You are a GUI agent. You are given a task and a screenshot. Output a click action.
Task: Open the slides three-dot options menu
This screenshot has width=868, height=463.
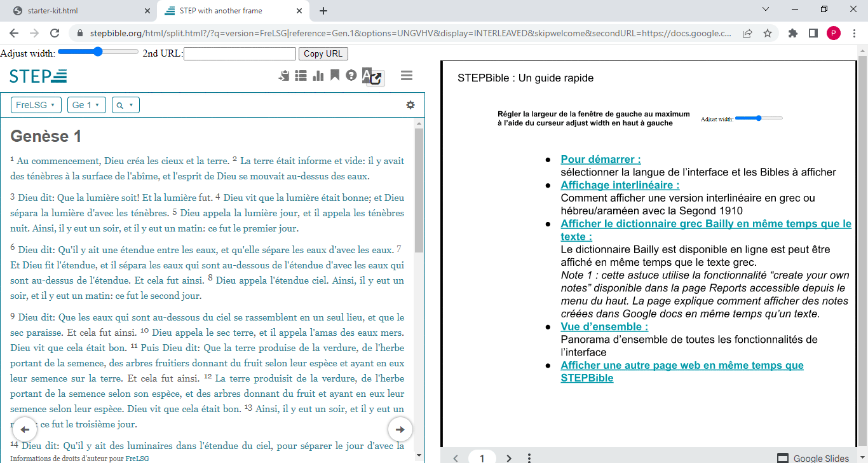click(529, 458)
